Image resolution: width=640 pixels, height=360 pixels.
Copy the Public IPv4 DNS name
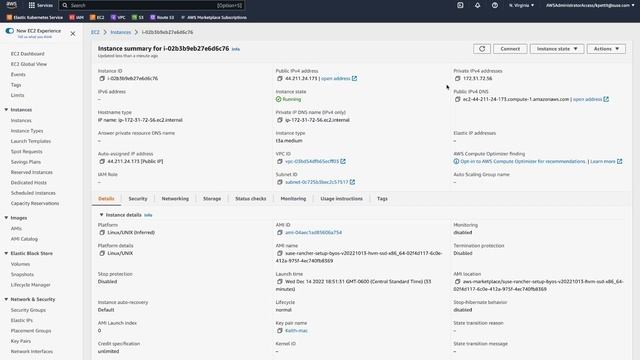[x=458, y=99]
